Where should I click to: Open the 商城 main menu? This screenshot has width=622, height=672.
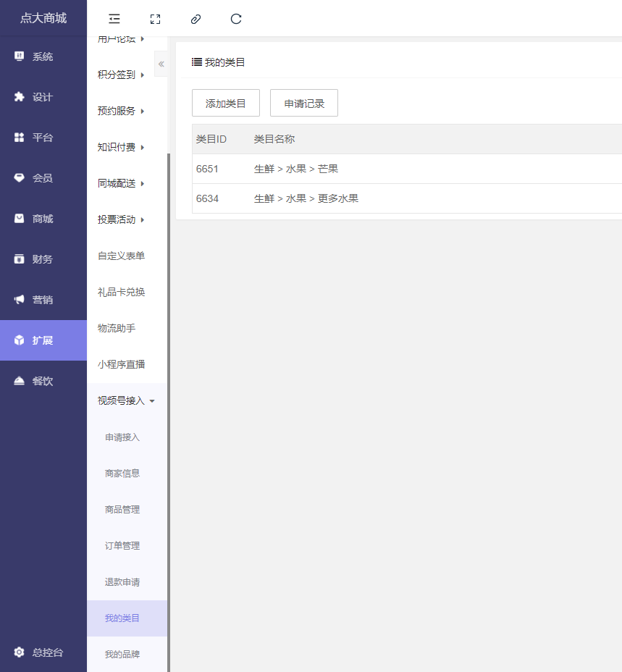[x=43, y=219]
